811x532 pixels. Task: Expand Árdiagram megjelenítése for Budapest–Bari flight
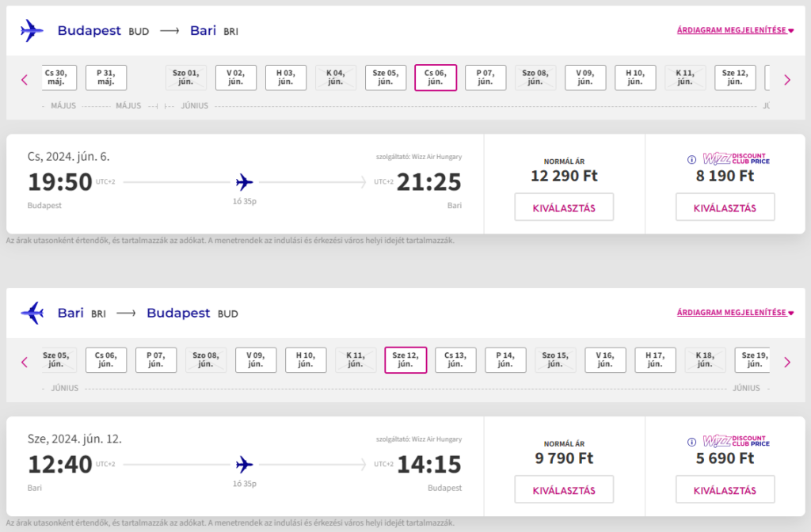735,31
